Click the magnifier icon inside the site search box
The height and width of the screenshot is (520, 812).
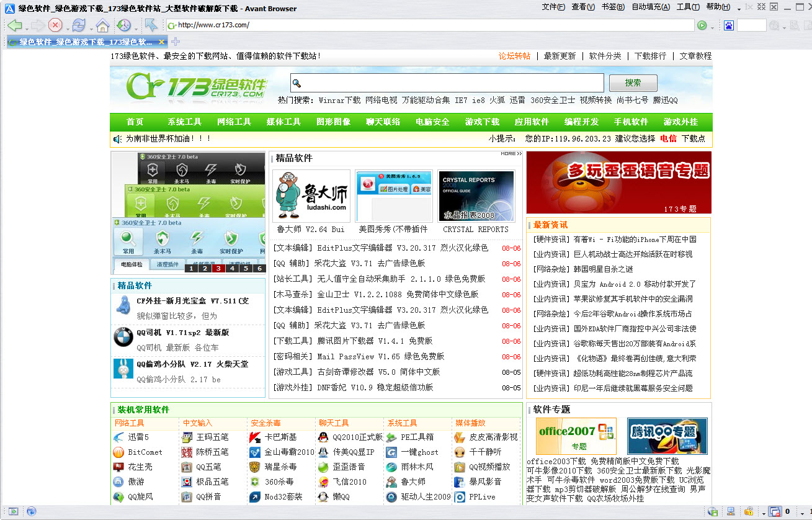pos(297,83)
